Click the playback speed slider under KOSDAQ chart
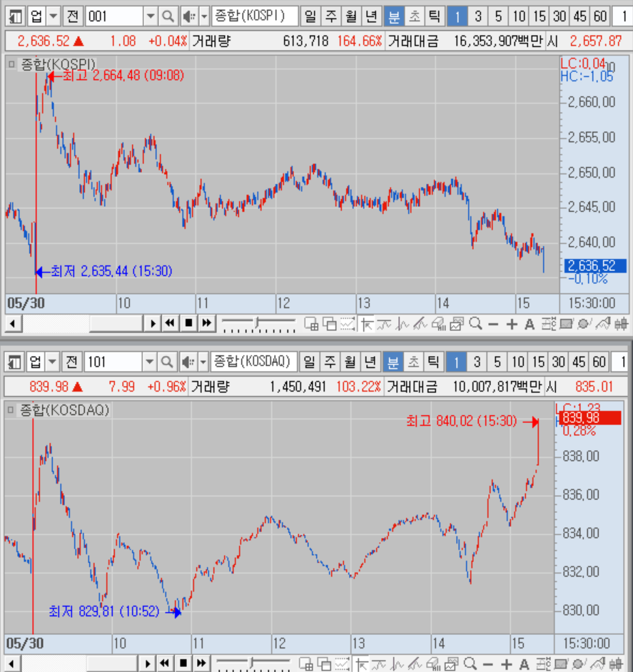This screenshot has width=633, height=672. coord(253,664)
